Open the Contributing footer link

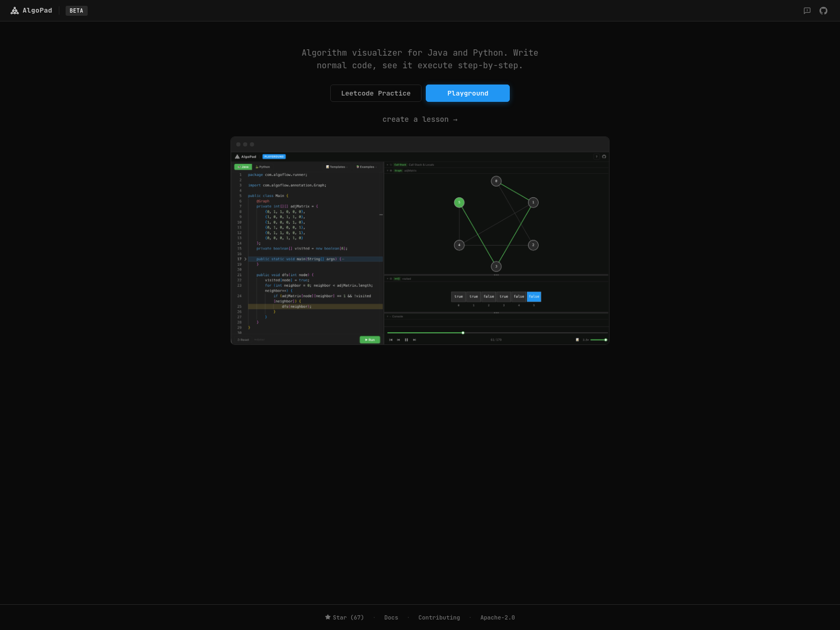point(439,617)
